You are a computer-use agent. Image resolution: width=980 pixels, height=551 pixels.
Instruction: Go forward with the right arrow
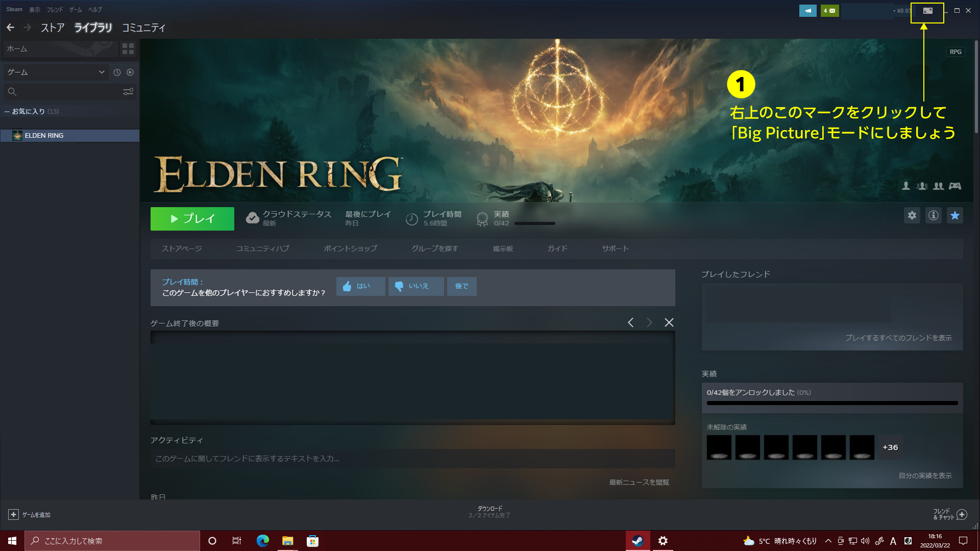[28, 28]
